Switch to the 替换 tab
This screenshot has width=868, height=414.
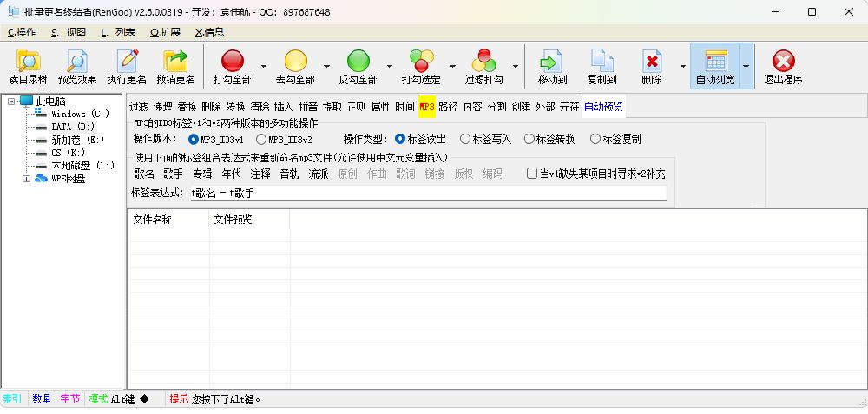(187, 107)
